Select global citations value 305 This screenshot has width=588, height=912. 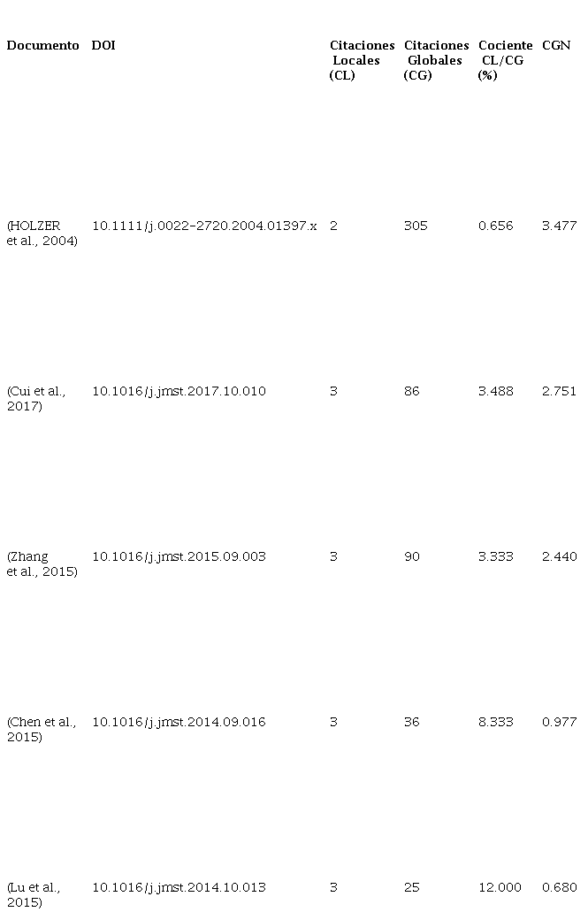[415, 226]
